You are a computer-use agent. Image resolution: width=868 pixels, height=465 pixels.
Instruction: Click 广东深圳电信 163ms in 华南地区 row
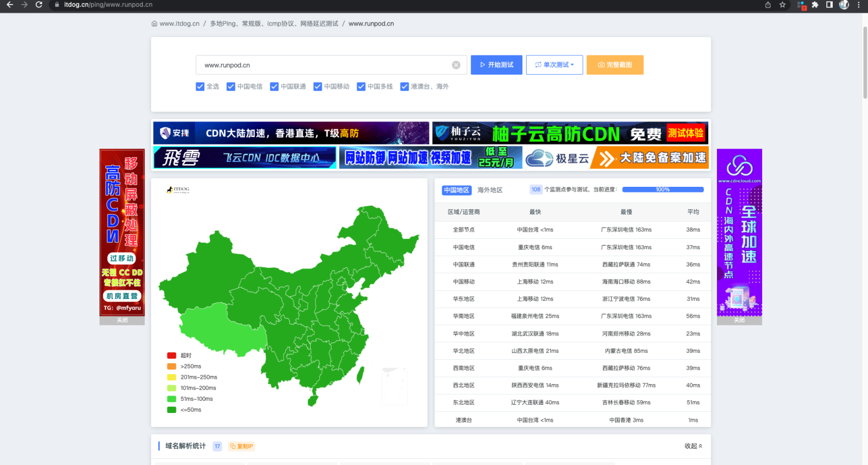(626, 316)
